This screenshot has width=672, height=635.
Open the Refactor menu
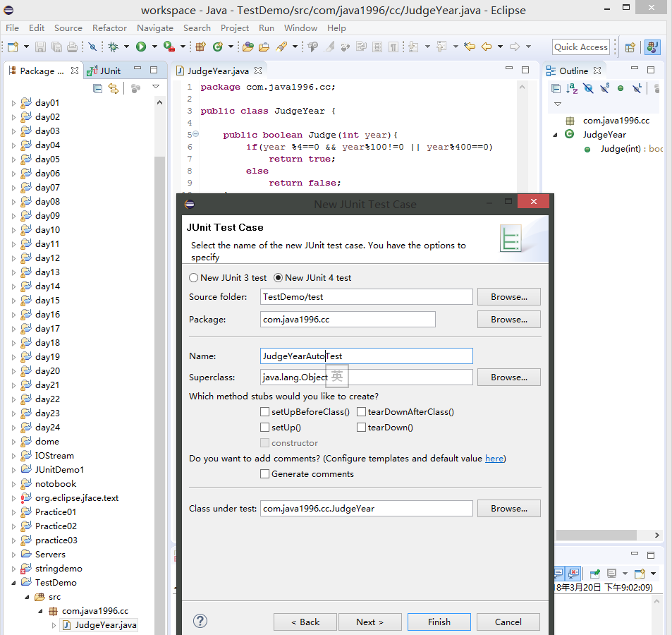click(109, 28)
